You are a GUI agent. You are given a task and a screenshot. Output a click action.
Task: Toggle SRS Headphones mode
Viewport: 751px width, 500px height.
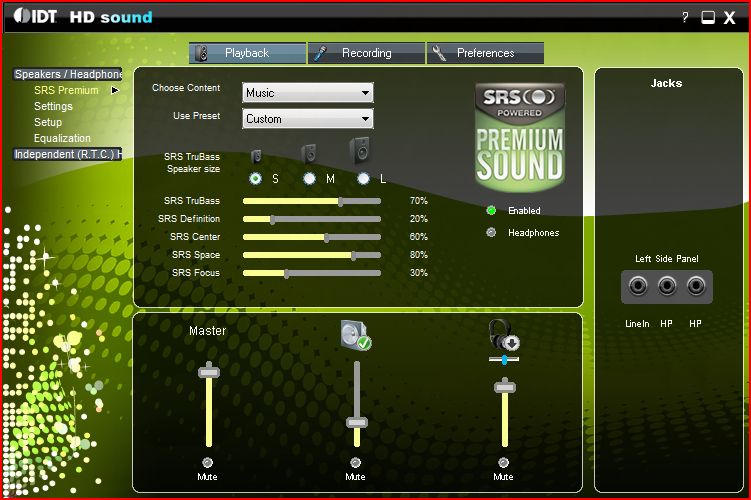(x=491, y=232)
